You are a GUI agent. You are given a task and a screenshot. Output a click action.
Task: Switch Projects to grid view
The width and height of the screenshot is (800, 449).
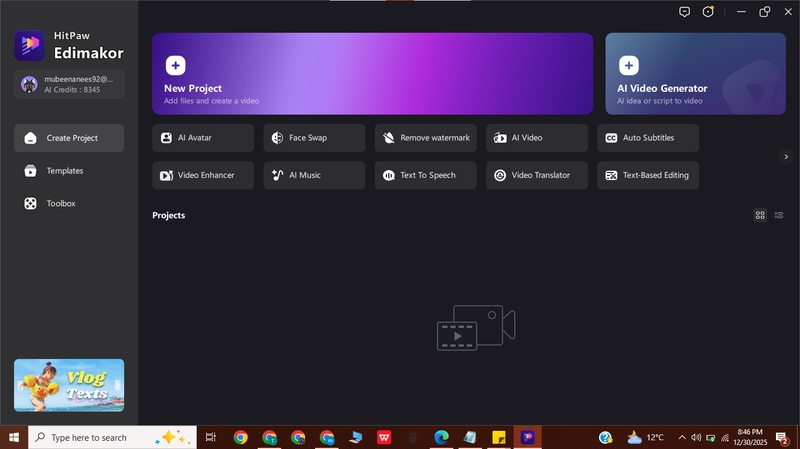[x=760, y=215]
